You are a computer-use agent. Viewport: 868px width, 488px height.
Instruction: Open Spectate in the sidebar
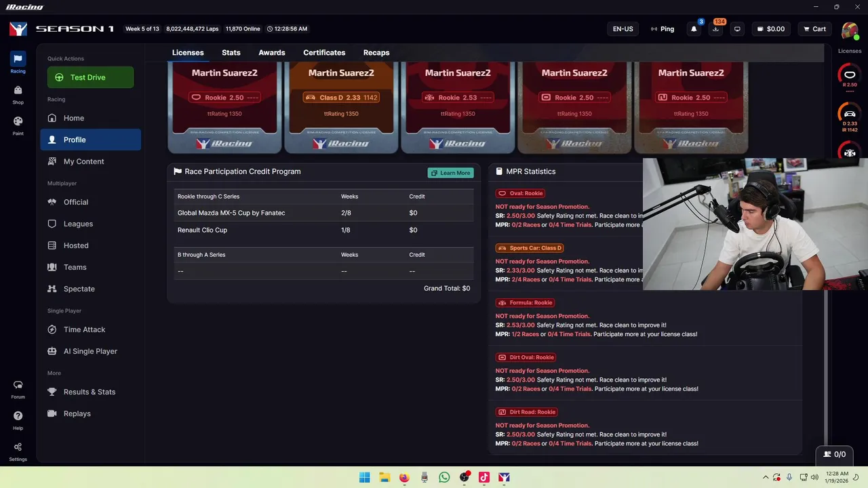90,289
